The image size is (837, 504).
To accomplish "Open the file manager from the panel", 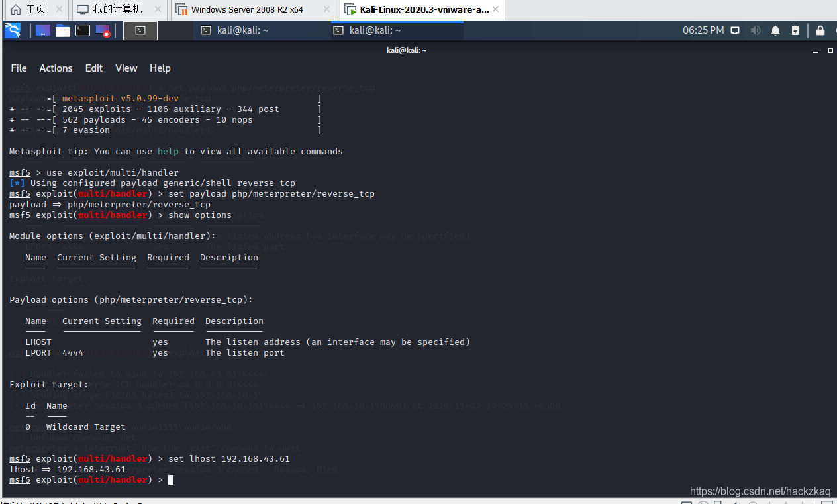I will (63, 30).
